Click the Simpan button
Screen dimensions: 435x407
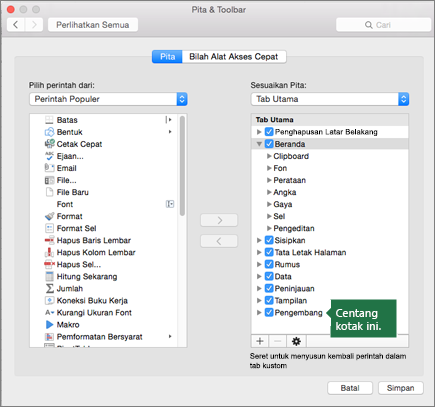(x=401, y=388)
